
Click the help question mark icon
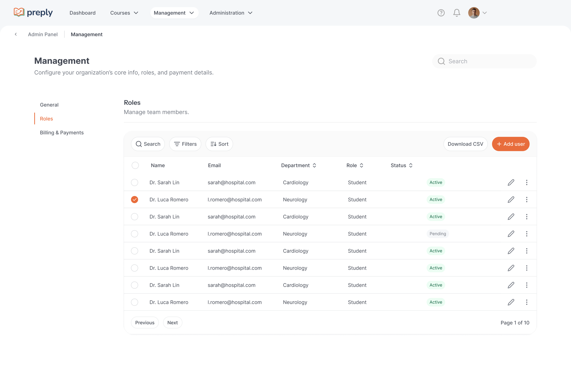[441, 13]
